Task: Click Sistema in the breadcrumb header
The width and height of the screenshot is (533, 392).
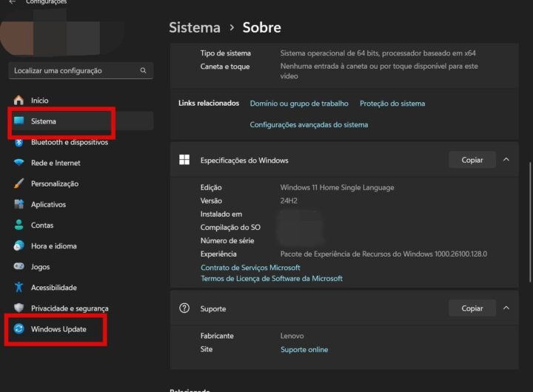Action: pyautogui.click(x=195, y=27)
